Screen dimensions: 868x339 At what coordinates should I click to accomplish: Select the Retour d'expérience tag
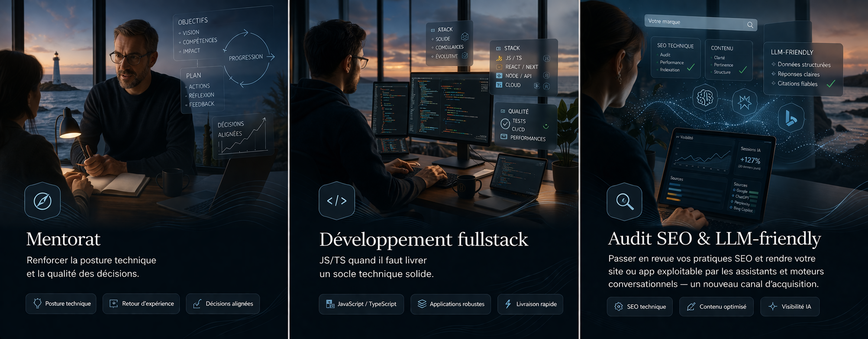tap(141, 304)
